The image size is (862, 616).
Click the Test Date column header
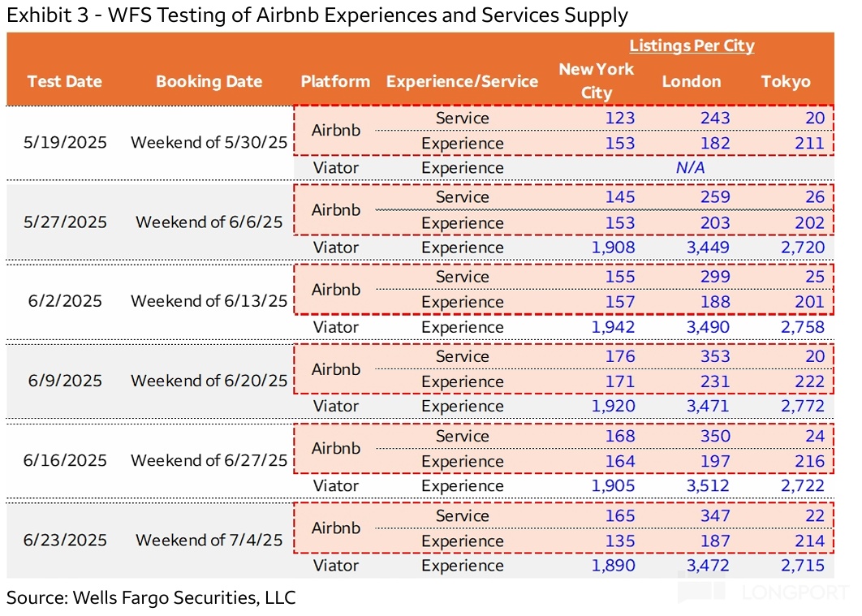click(65, 81)
